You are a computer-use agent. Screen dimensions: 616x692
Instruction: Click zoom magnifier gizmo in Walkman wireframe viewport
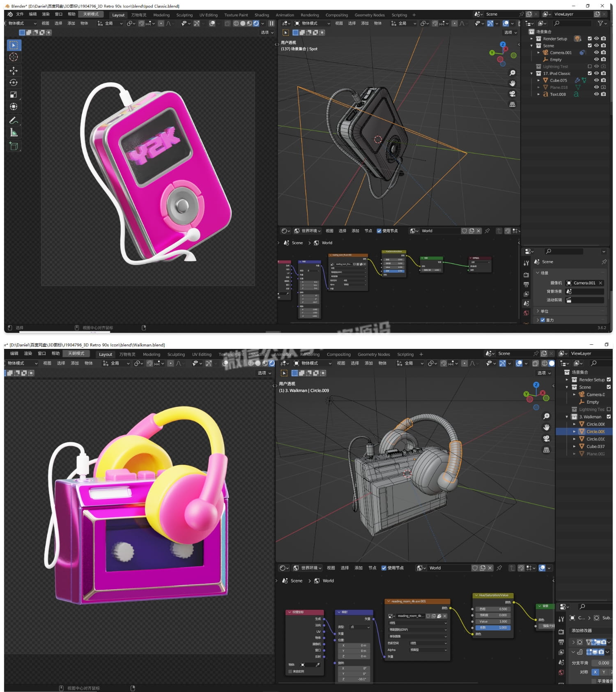(546, 416)
